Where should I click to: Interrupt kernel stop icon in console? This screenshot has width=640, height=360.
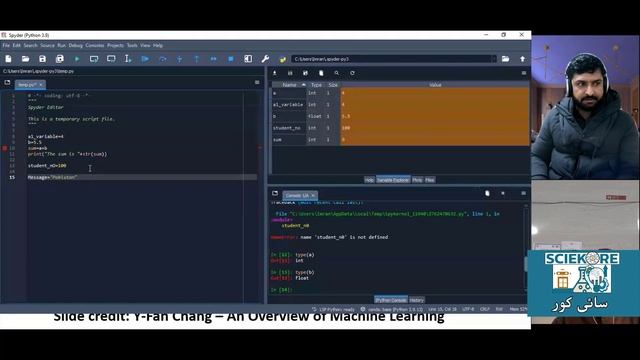tap(503, 193)
